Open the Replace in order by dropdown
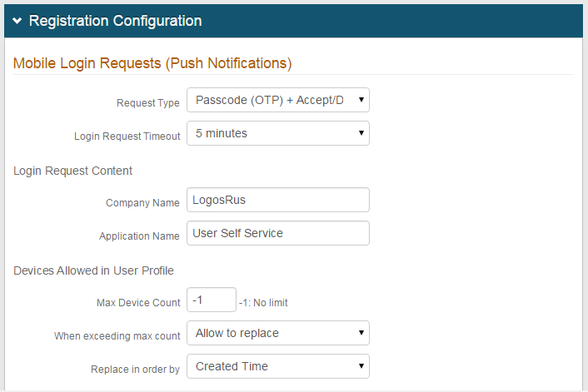This screenshot has height=392, width=588. pyautogui.click(x=277, y=366)
